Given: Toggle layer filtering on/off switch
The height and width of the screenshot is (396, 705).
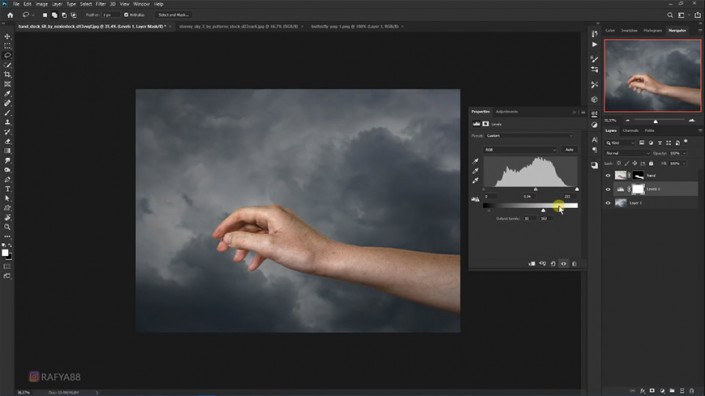Looking at the screenshot, I should click(x=686, y=142).
